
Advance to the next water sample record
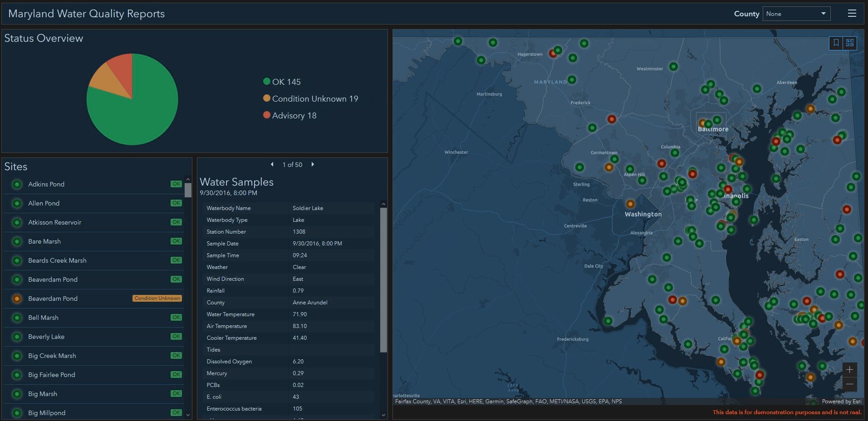coord(313,165)
